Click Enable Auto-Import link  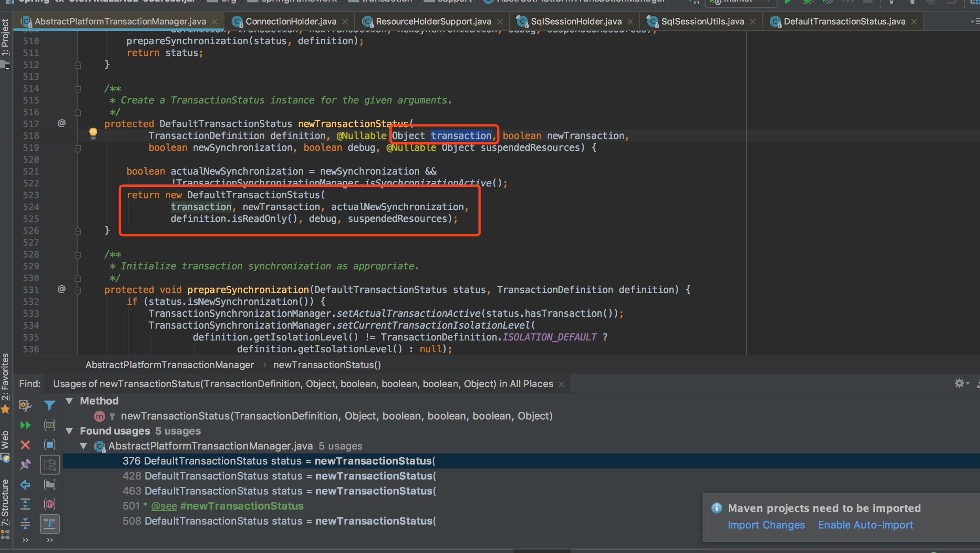(865, 525)
